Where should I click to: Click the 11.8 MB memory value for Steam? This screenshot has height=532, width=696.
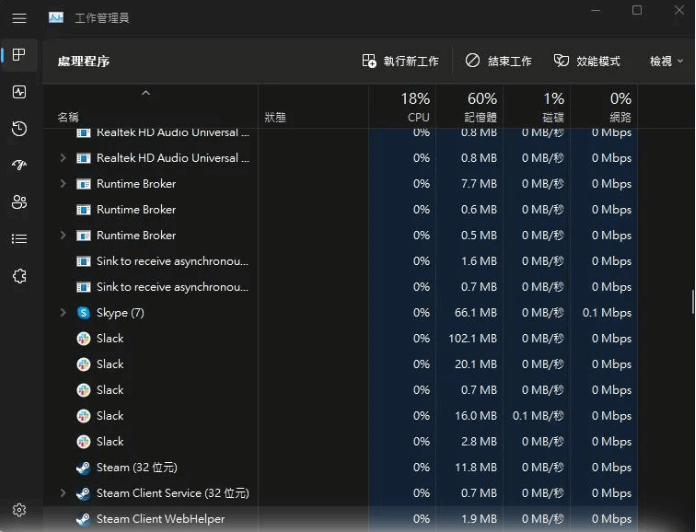(x=475, y=467)
